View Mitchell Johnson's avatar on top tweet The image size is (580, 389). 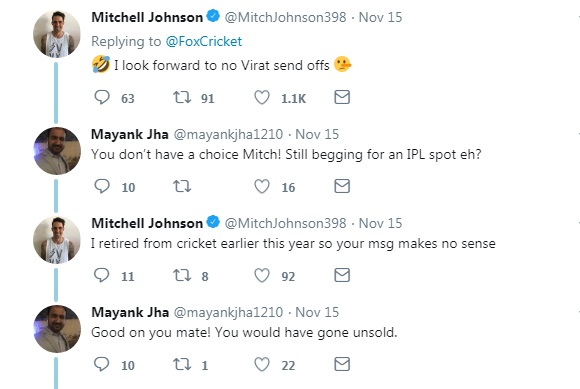[x=57, y=34]
